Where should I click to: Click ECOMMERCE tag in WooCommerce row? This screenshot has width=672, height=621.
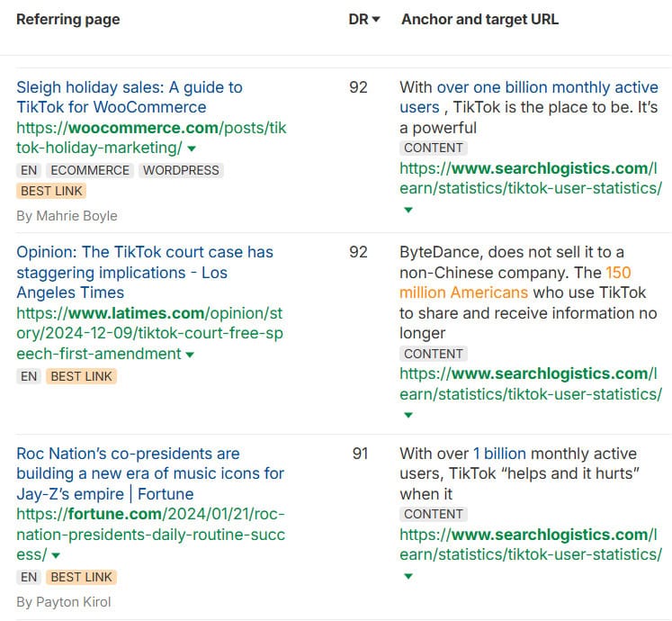pyautogui.click(x=90, y=170)
